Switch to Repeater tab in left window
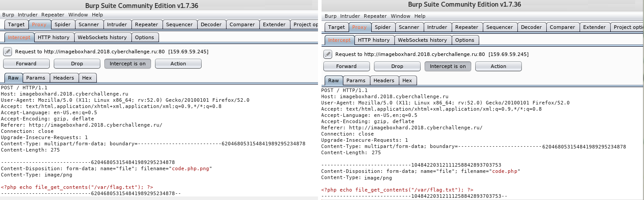Viewport: 644px width, 200px height. coord(147,24)
